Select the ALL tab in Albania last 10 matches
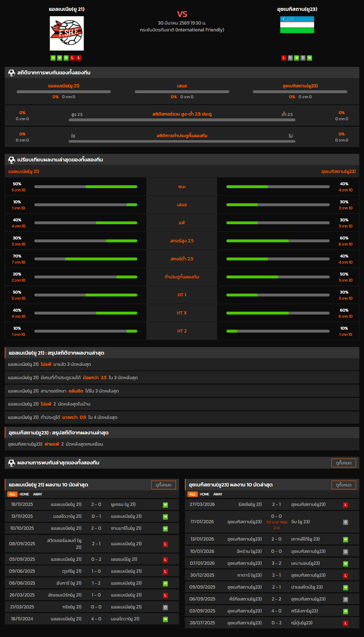The width and height of the screenshot is (364, 637). pos(12,494)
